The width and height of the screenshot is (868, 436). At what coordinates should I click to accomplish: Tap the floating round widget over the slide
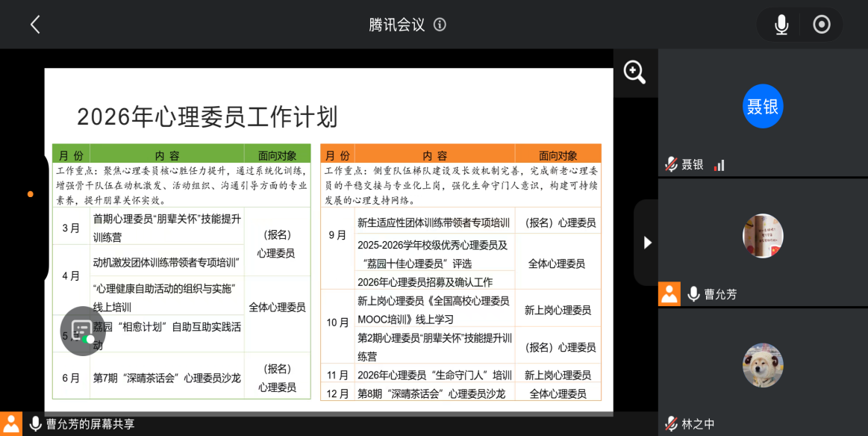coord(83,331)
